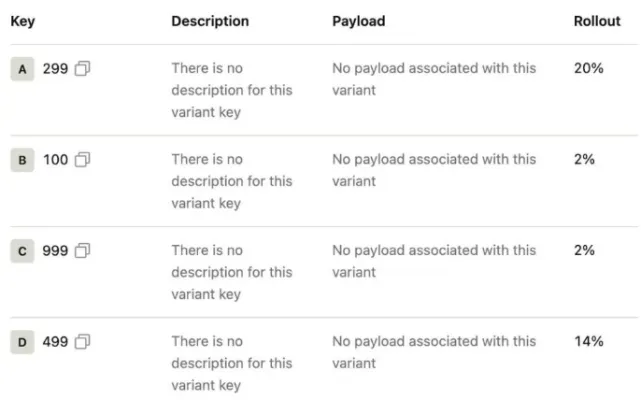This screenshot has width=641, height=400.
Task: Copy variant key 499
Action: coord(83,342)
